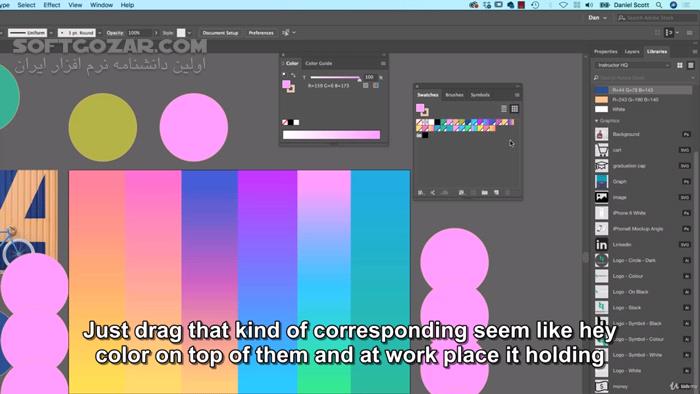Open the Dan workspace switcher dropdown
The width and height of the screenshot is (700, 394).
[x=597, y=18]
